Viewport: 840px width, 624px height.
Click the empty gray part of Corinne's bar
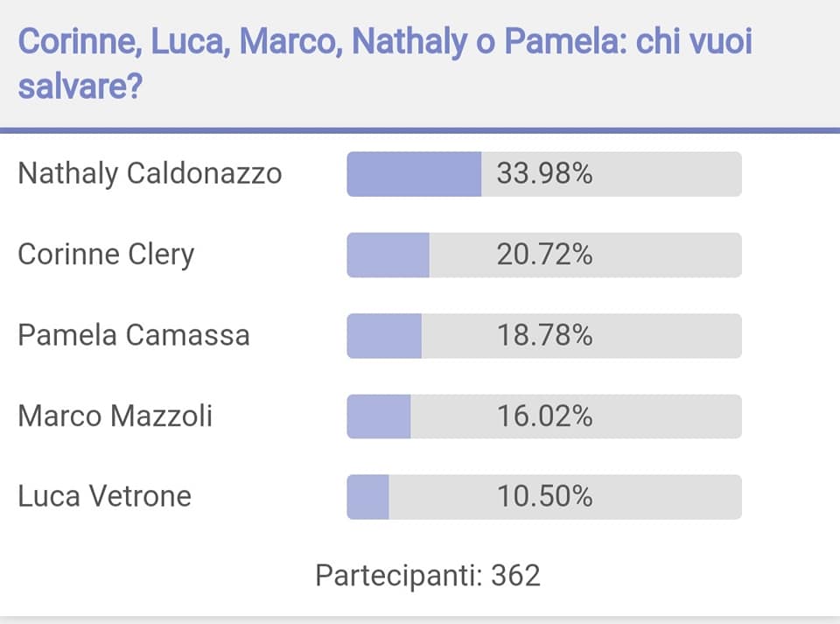[x=585, y=255]
